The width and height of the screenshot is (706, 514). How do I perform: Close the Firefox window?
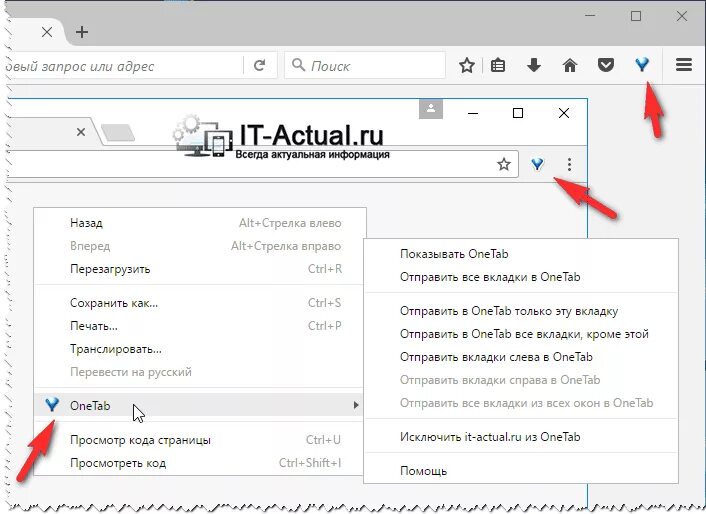pyautogui.click(x=682, y=16)
